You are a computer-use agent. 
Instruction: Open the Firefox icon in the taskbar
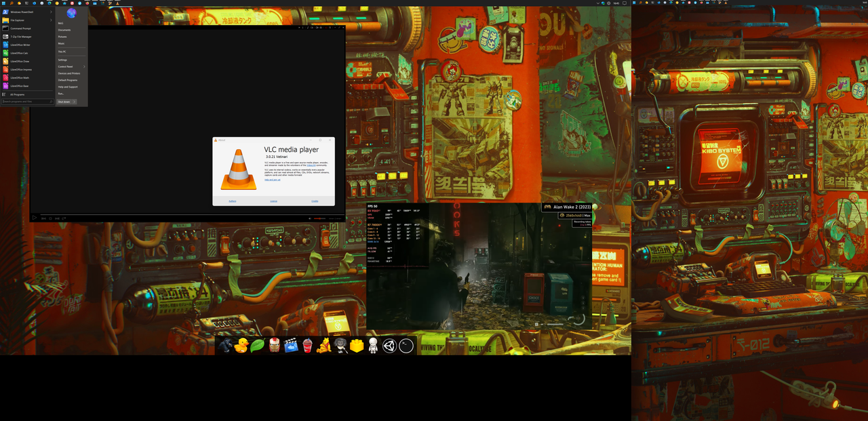coord(87,3)
